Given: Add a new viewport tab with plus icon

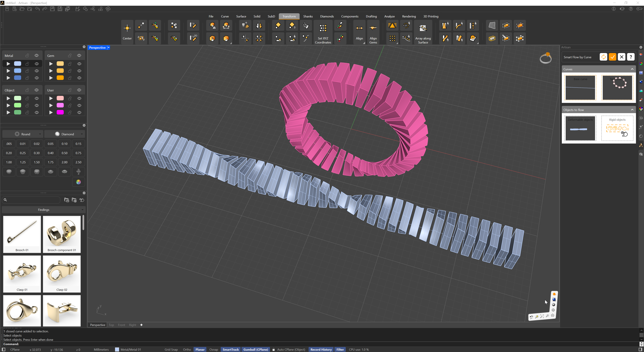Looking at the screenshot, I should (x=141, y=325).
